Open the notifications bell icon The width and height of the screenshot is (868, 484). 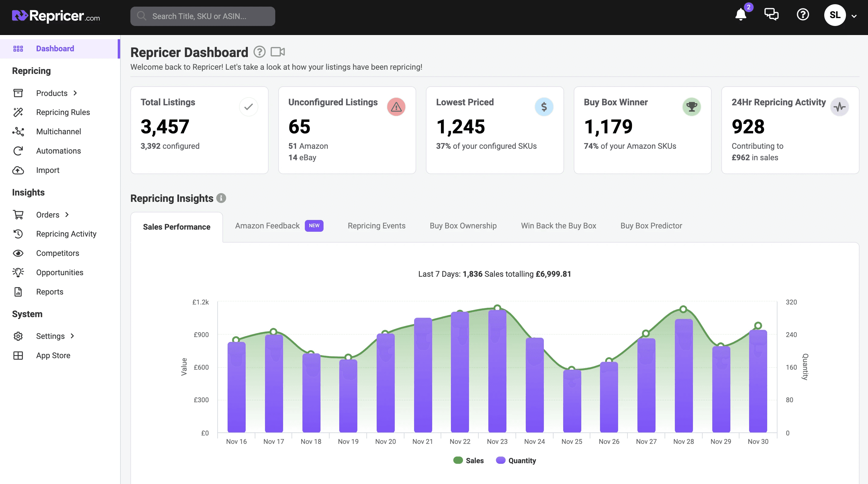click(x=741, y=14)
